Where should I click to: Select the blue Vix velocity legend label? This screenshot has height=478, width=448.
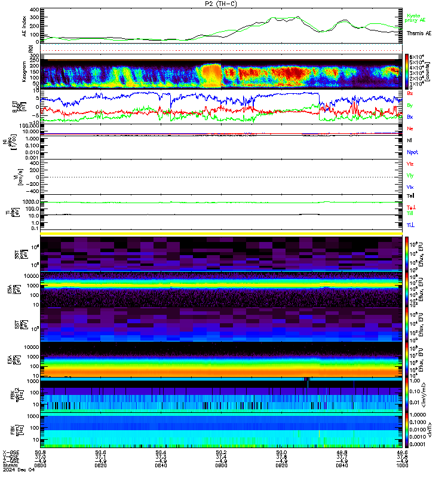[410, 187]
